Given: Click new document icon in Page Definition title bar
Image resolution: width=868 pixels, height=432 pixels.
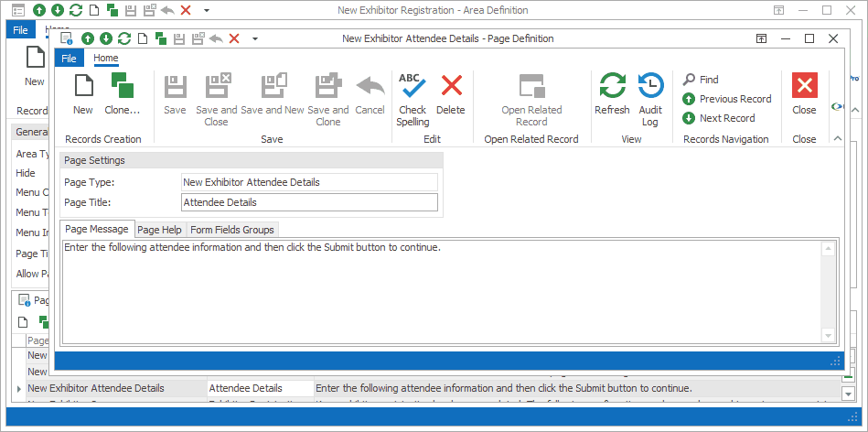Looking at the screenshot, I should [143, 38].
